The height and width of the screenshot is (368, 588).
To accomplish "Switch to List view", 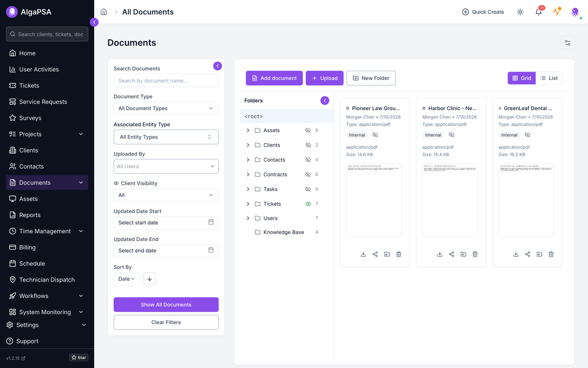I will tap(549, 78).
